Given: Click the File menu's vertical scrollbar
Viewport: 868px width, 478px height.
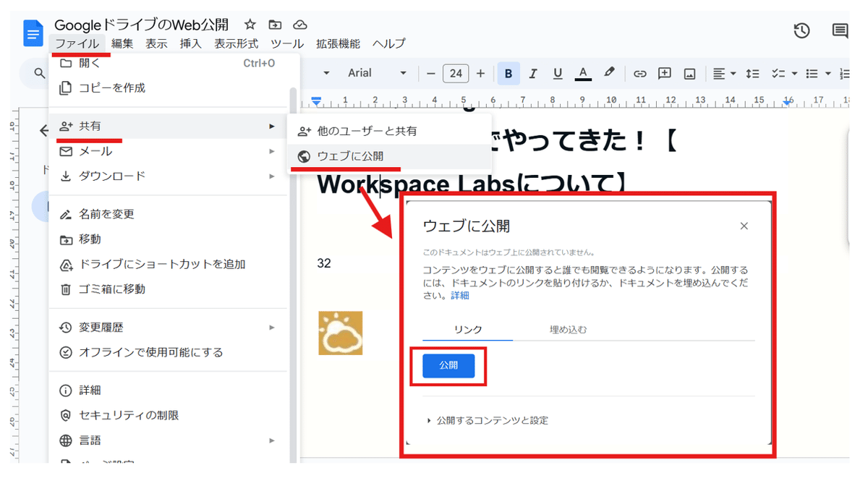Looking at the screenshot, I should click(292, 275).
